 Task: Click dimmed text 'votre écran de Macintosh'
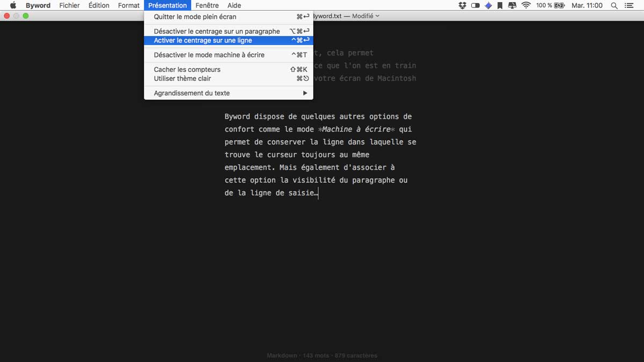pyautogui.click(x=365, y=78)
